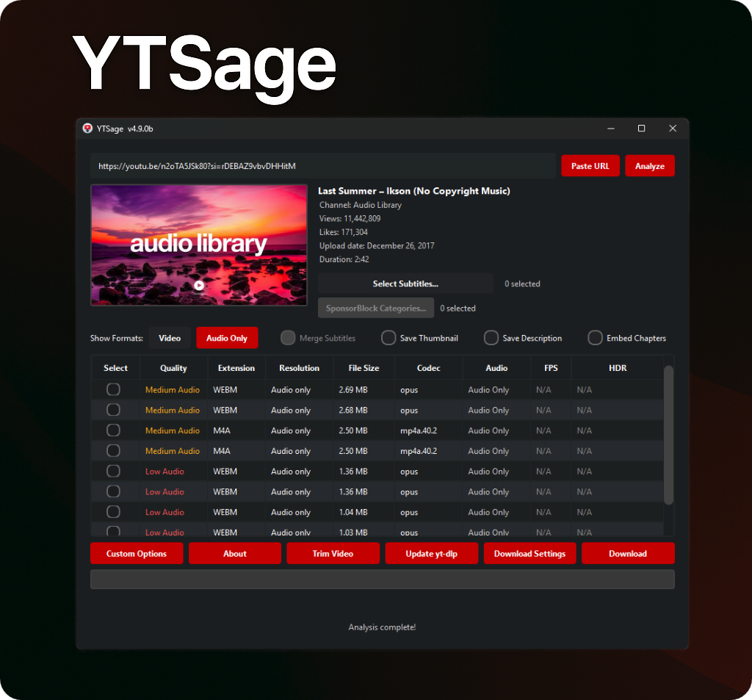Image resolution: width=752 pixels, height=700 pixels.
Task: Sort by the Resolution column header
Action: 300,368
